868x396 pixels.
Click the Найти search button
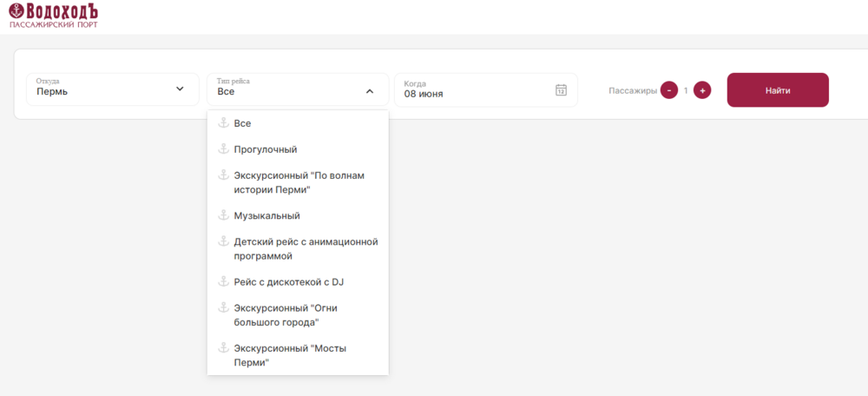[778, 89]
